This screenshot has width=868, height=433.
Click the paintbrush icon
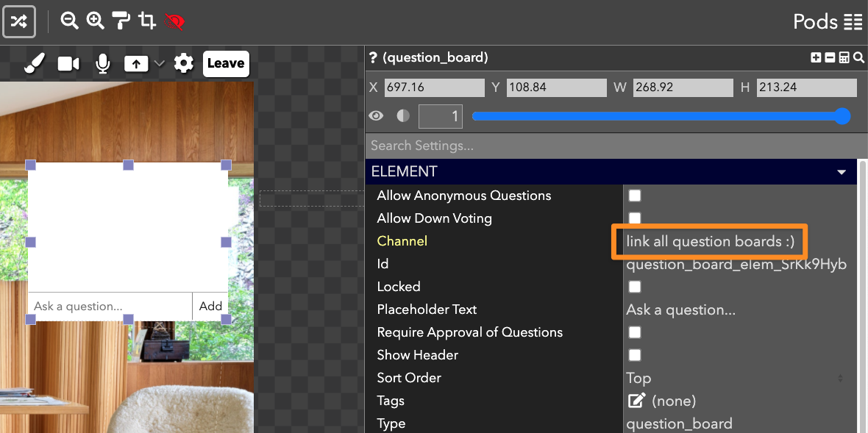[x=35, y=64]
